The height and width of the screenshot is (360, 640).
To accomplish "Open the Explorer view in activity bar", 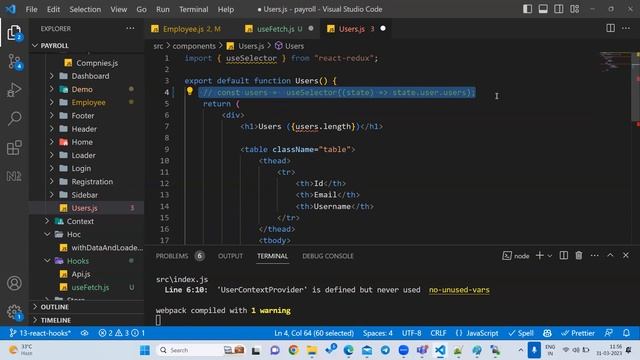I will pyautogui.click(x=14, y=33).
